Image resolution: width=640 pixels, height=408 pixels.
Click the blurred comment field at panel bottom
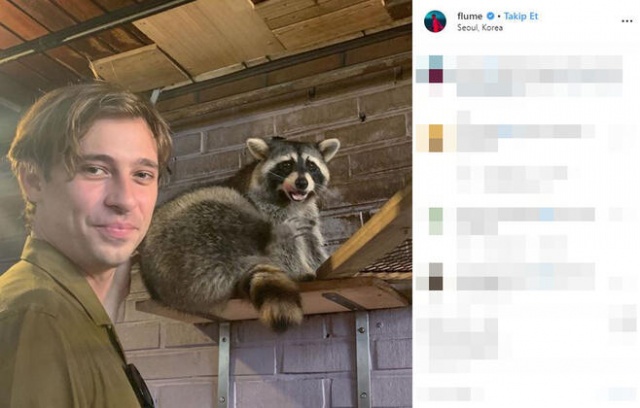526,394
